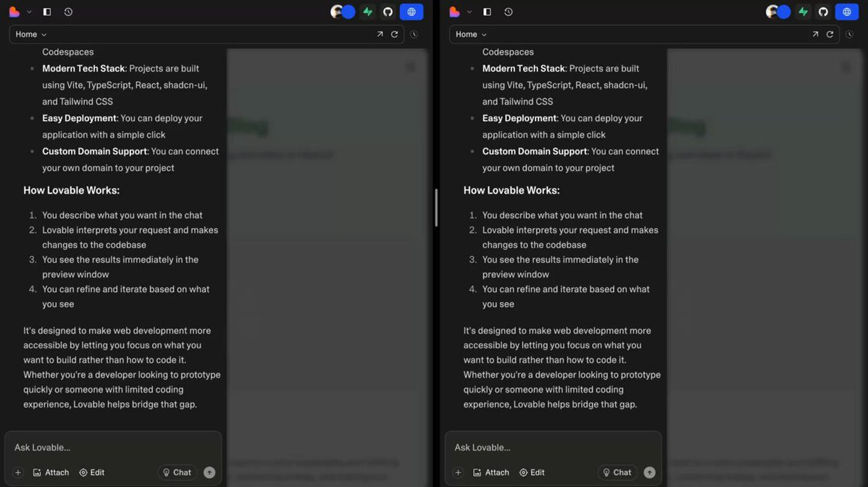Expand the project menu chevron in left window
Image resolution: width=868 pixels, height=487 pixels.
coord(29,12)
